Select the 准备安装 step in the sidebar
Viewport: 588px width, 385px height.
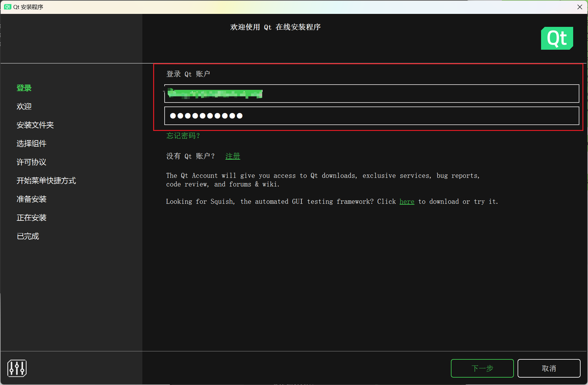pyautogui.click(x=31, y=199)
